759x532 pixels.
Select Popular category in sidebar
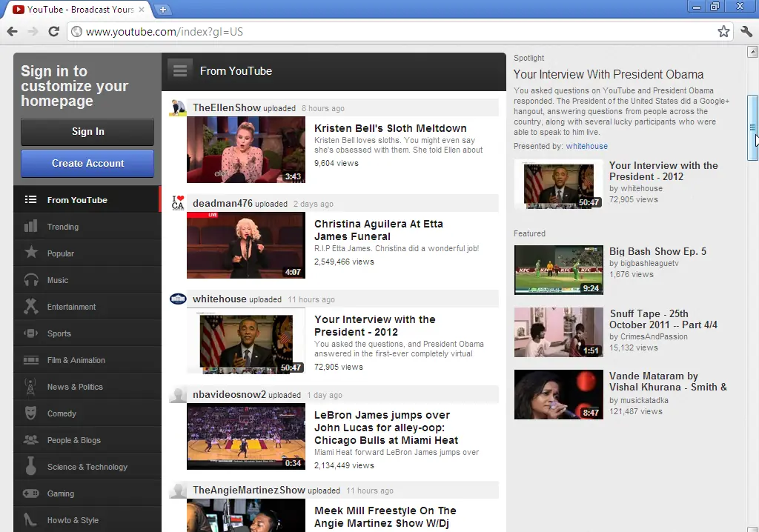pos(87,253)
